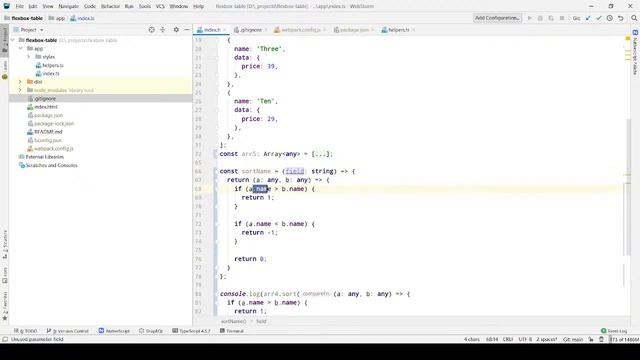The width and height of the screenshot is (640, 360).
Task: Open the Tools menu
Action: click(144, 7)
